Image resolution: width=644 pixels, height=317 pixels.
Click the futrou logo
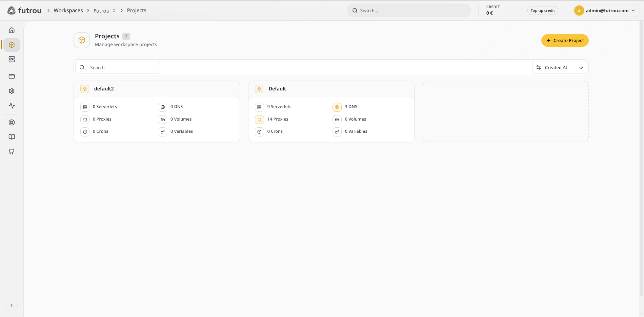click(x=24, y=10)
